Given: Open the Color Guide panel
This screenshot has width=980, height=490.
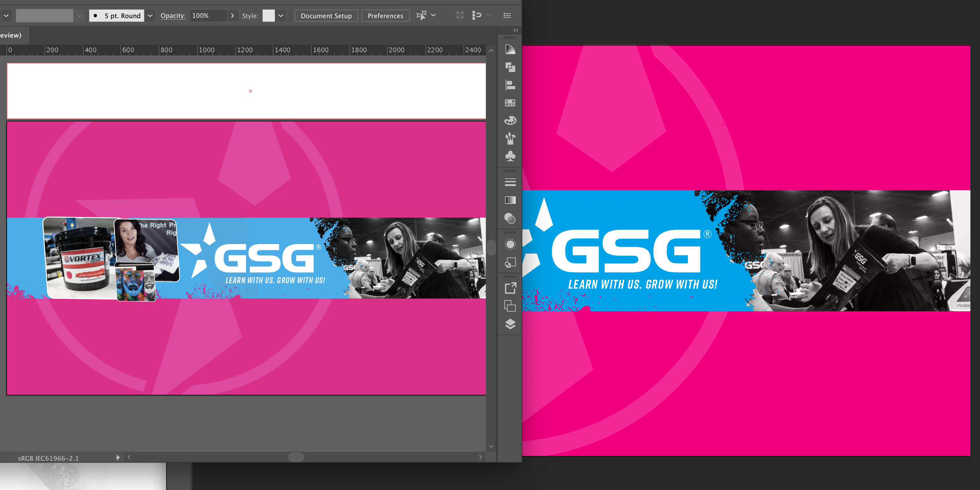Looking at the screenshot, I should click(510, 49).
